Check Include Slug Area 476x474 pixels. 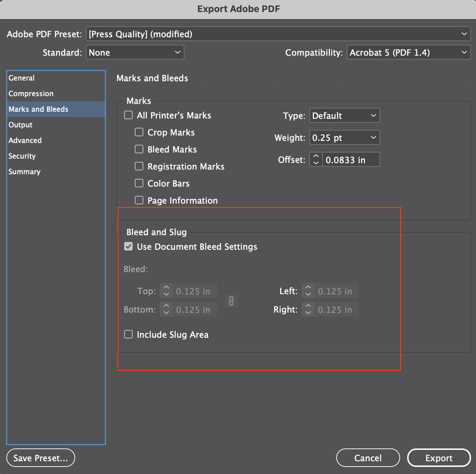pyautogui.click(x=128, y=334)
